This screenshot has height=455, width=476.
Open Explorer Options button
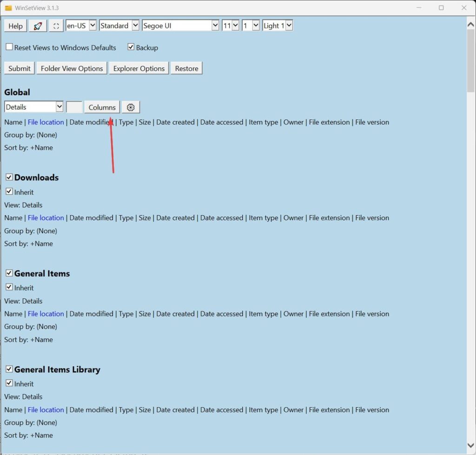pyautogui.click(x=139, y=68)
